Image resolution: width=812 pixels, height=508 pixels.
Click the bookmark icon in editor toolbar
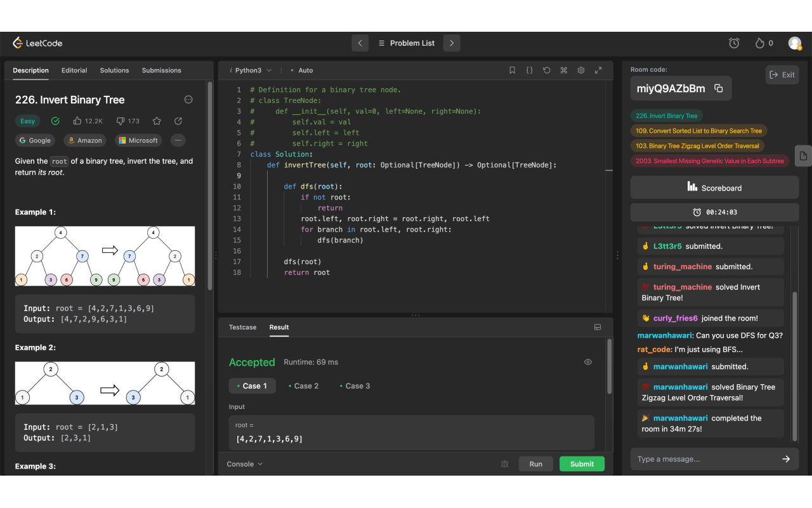tap(512, 70)
